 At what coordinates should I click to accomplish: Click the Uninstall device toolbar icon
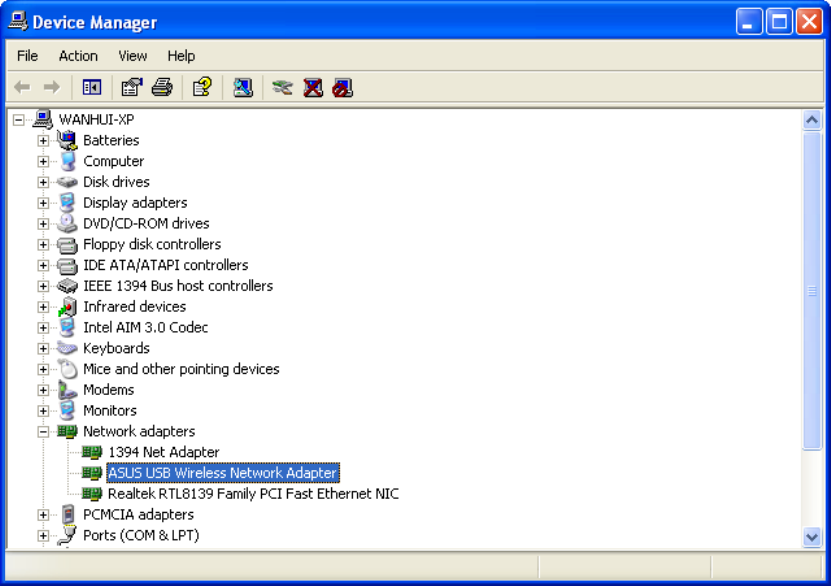click(x=313, y=87)
